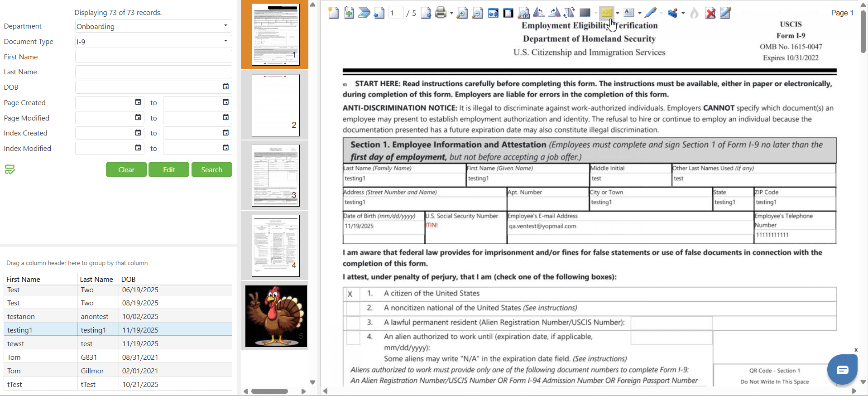868x396 pixels.
Task: Go to next page icon
Action: (x=426, y=13)
